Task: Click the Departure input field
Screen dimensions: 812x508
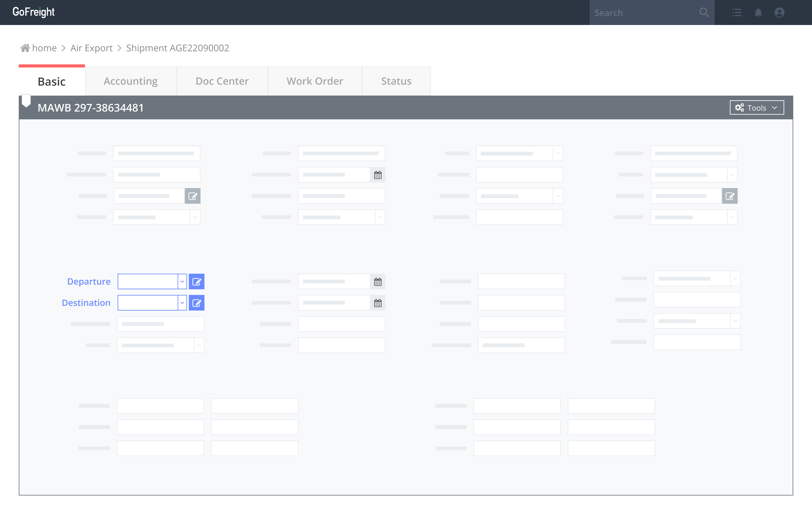Action: point(148,281)
